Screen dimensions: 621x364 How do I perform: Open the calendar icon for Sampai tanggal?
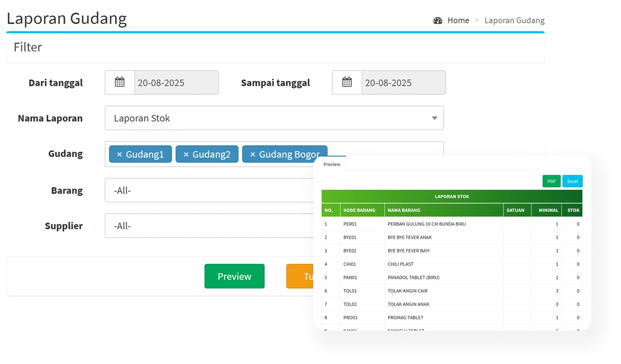(347, 82)
